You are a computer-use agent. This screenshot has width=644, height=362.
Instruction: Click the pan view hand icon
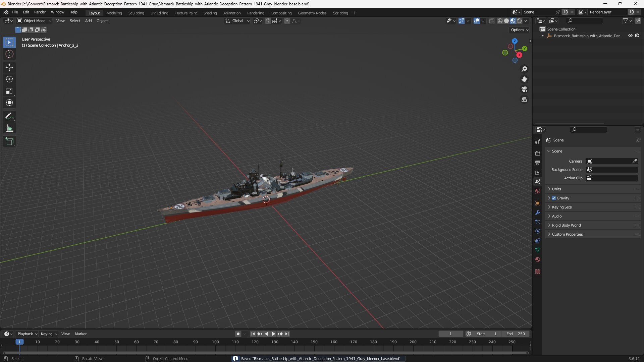tap(524, 79)
